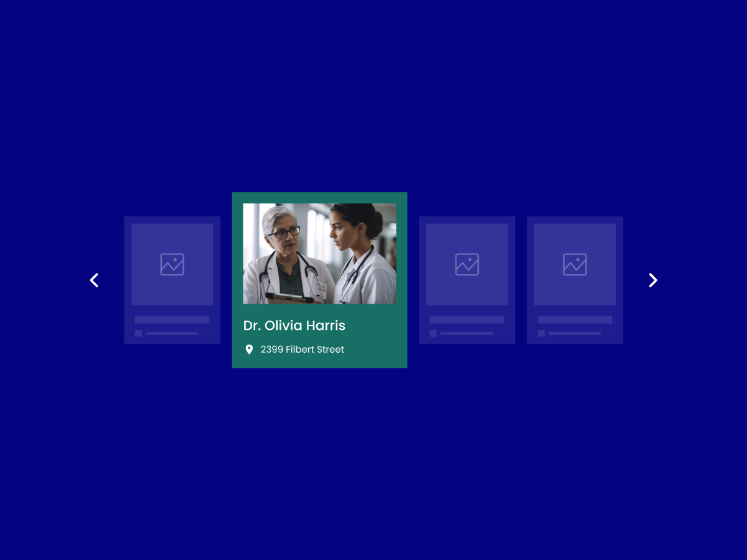Click small square placeholder in card right of Dr. Harris
The height and width of the screenshot is (560, 747).
tap(433, 334)
